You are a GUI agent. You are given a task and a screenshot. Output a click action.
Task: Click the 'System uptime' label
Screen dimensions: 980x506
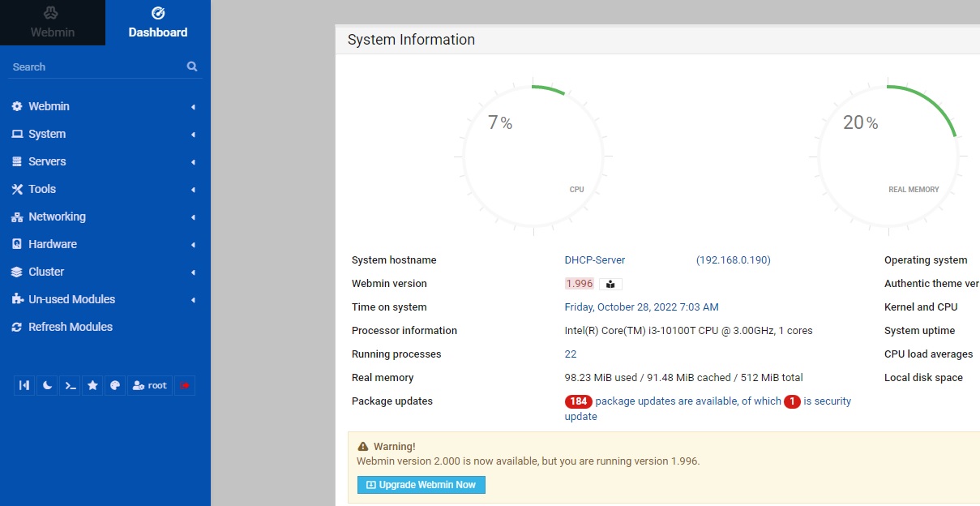tap(919, 331)
